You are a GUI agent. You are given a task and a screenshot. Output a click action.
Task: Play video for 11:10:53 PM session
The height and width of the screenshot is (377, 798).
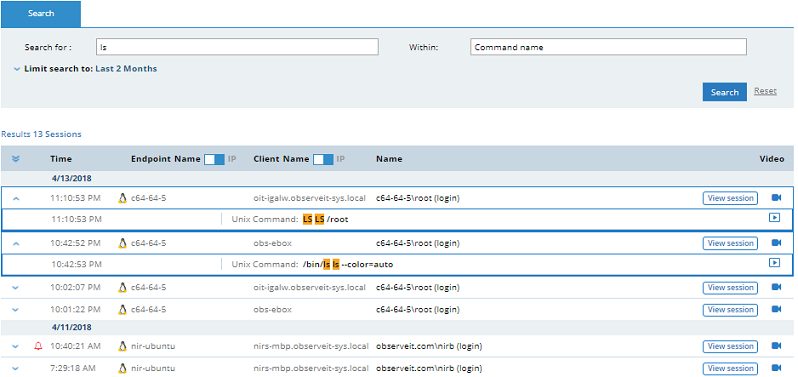click(776, 198)
